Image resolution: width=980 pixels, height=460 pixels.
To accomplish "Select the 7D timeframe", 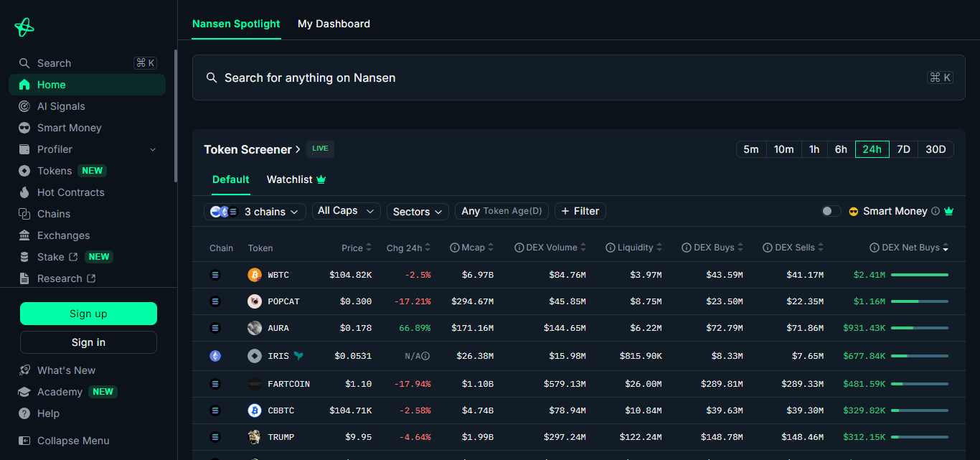I will point(904,149).
